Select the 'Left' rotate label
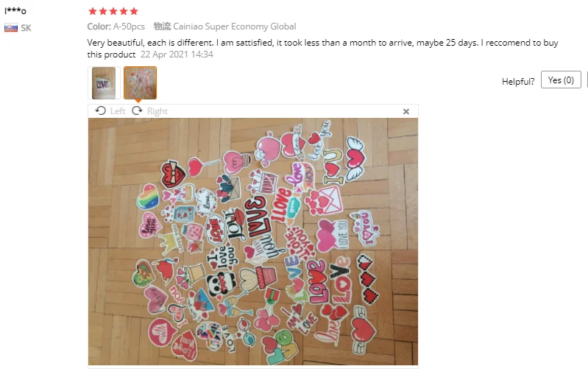The width and height of the screenshot is (588, 369). pos(118,111)
